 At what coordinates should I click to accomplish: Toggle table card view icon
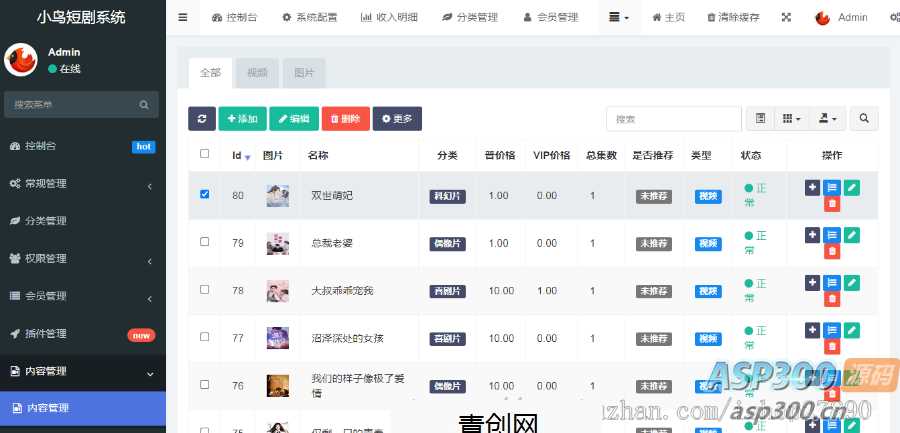pyautogui.click(x=761, y=119)
